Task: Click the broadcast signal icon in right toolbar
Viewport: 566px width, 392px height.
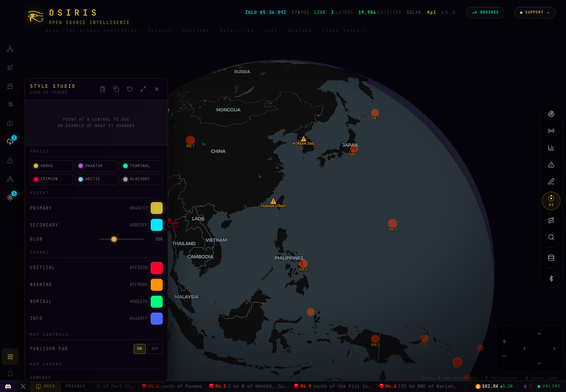Action: 551,131
